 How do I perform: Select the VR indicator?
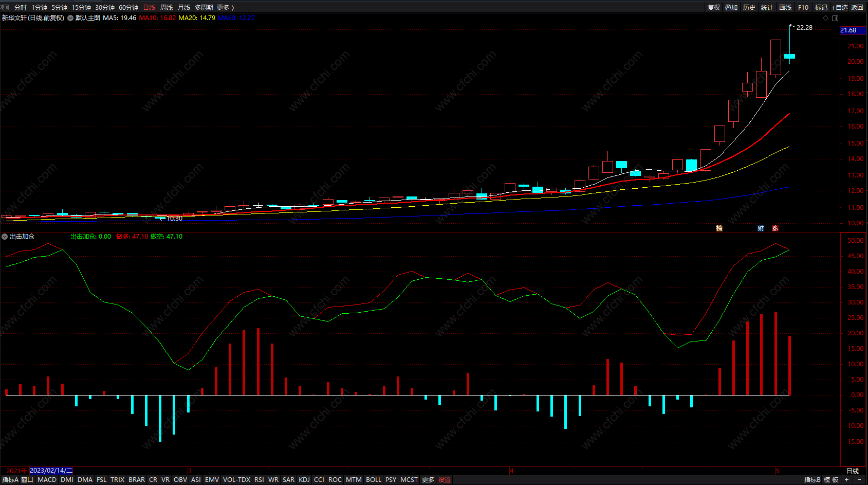pos(165,480)
